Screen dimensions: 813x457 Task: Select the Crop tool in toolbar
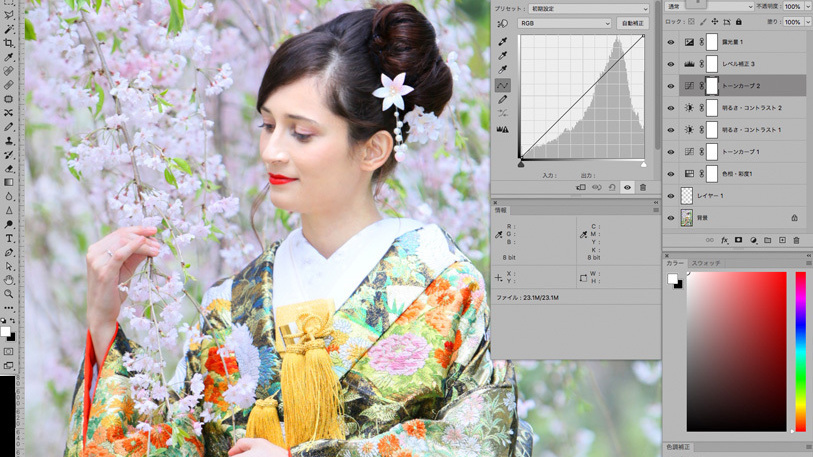9,43
